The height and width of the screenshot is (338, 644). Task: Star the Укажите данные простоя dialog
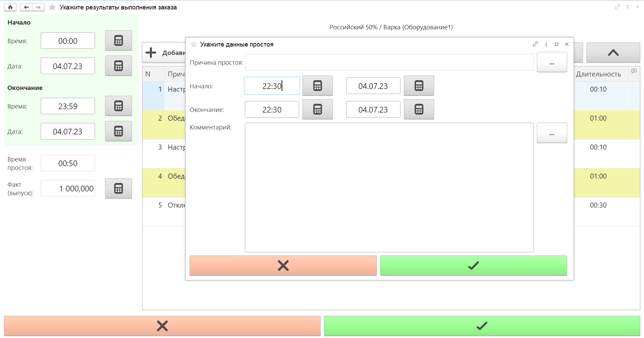(194, 44)
